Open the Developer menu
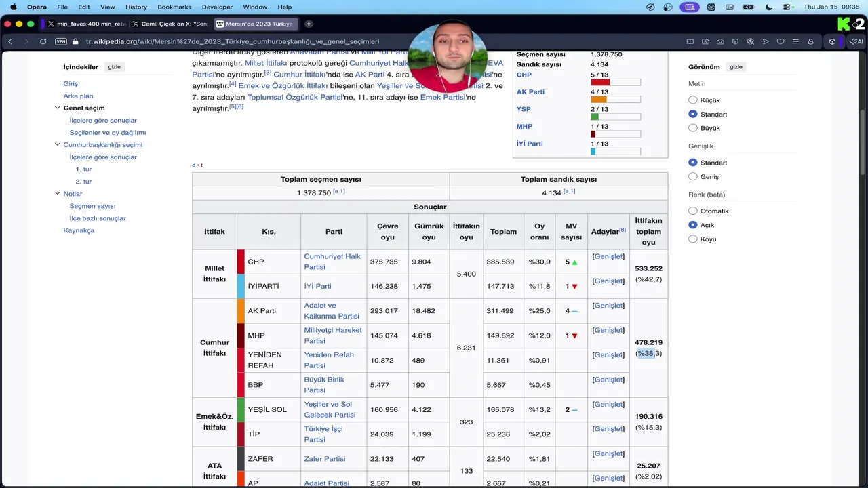 217,7
